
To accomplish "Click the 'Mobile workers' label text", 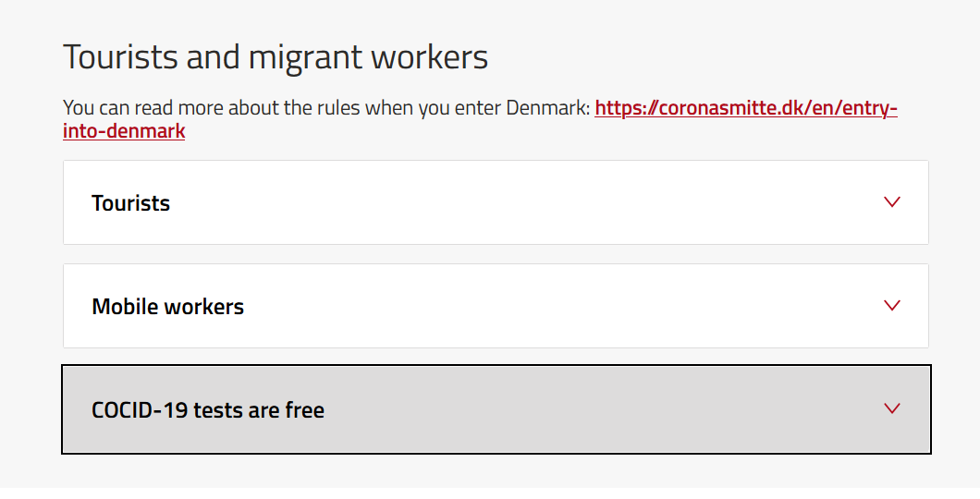I will (167, 307).
